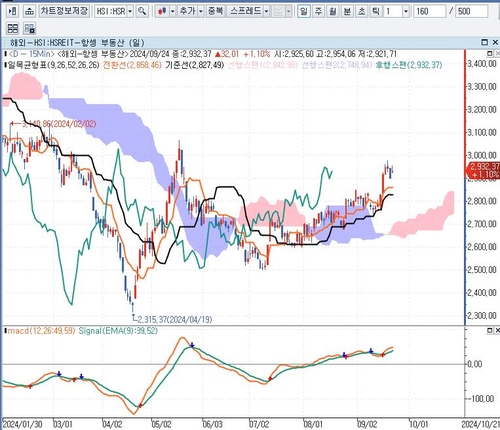Click the magnifier symbol search icon

tap(142, 11)
